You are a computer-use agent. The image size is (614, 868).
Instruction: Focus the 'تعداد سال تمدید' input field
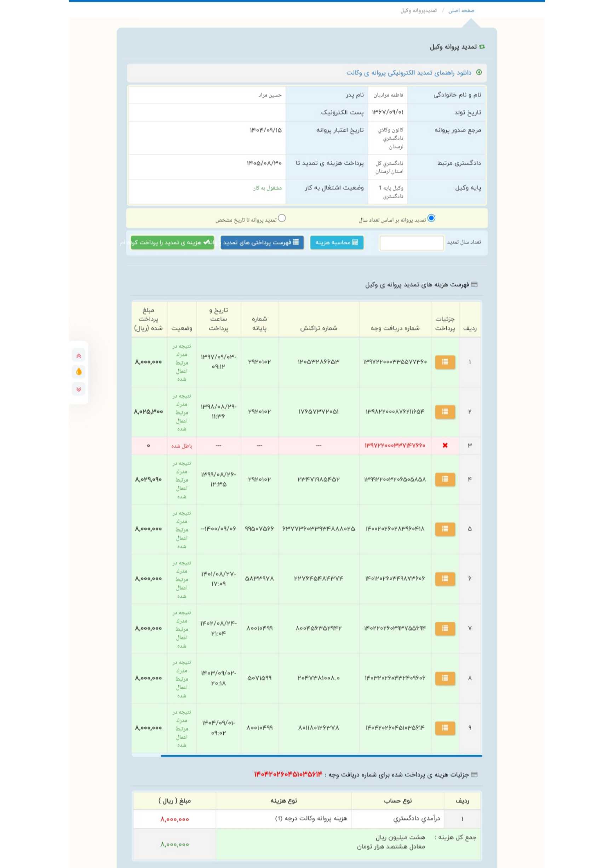(411, 243)
